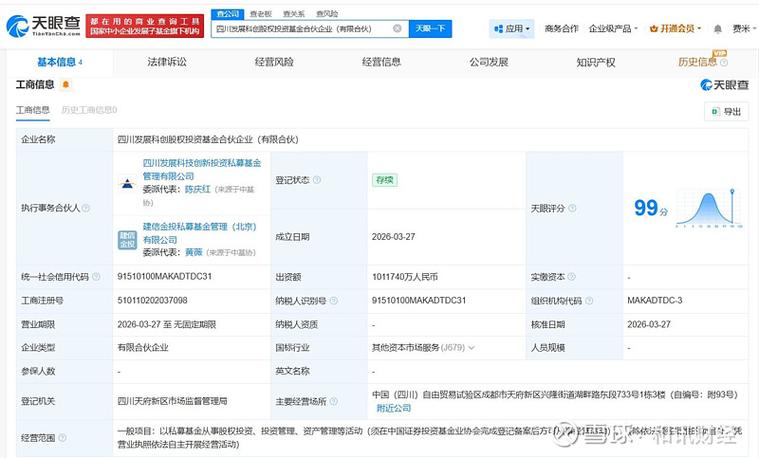Select the 历史工商信息 sub-tab

point(89,110)
